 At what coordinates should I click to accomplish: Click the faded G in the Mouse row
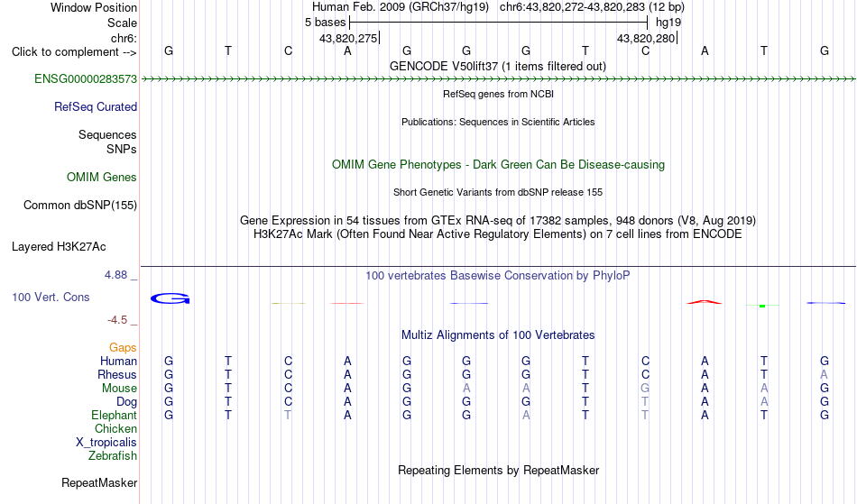coord(645,389)
